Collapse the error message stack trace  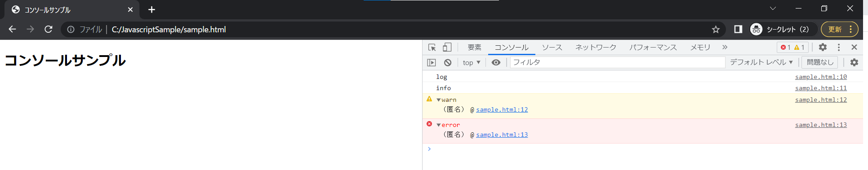click(x=439, y=125)
